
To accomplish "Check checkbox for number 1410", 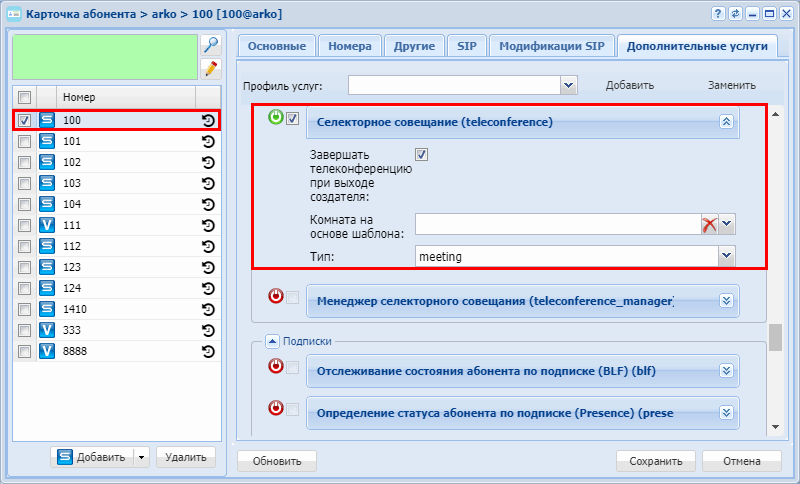I will (x=24, y=309).
